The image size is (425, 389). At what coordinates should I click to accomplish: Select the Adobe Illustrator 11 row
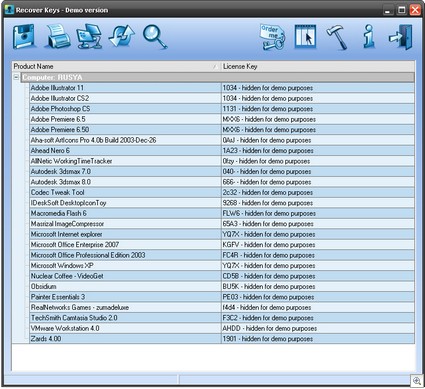pyautogui.click(x=222, y=88)
